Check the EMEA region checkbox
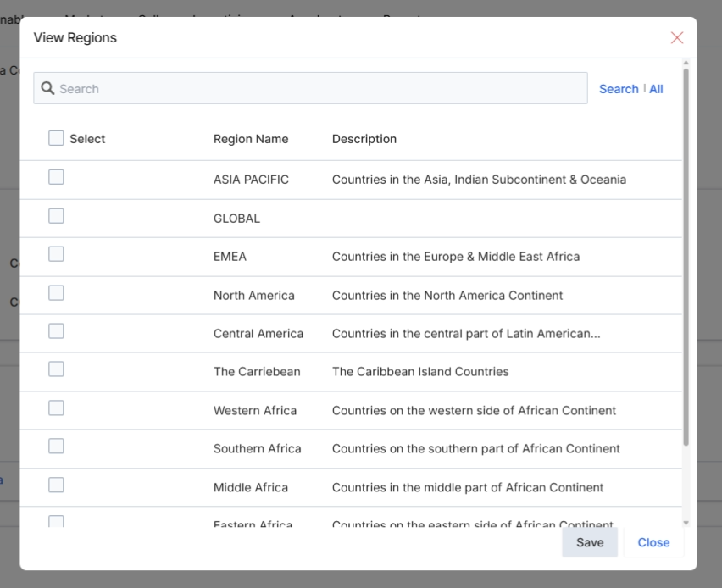 pyautogui.click(x=56, y=253)
